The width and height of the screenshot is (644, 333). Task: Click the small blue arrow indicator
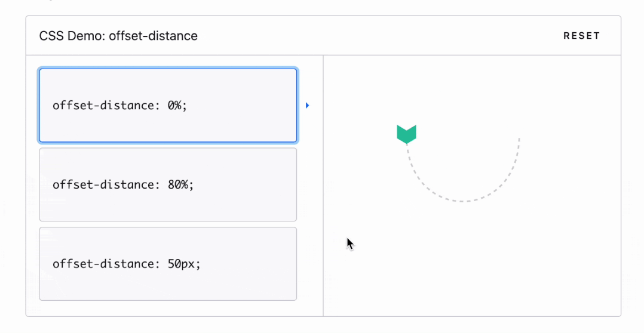[307, 106]
